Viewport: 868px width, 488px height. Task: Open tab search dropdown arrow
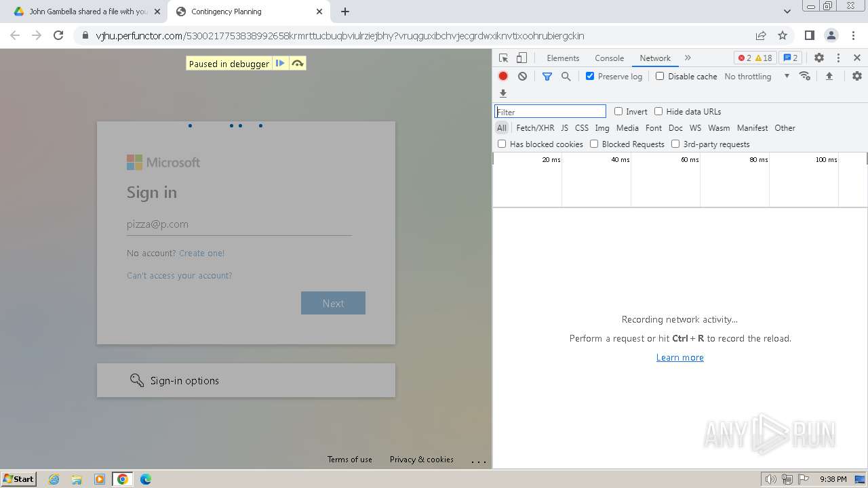click(787, 12)
